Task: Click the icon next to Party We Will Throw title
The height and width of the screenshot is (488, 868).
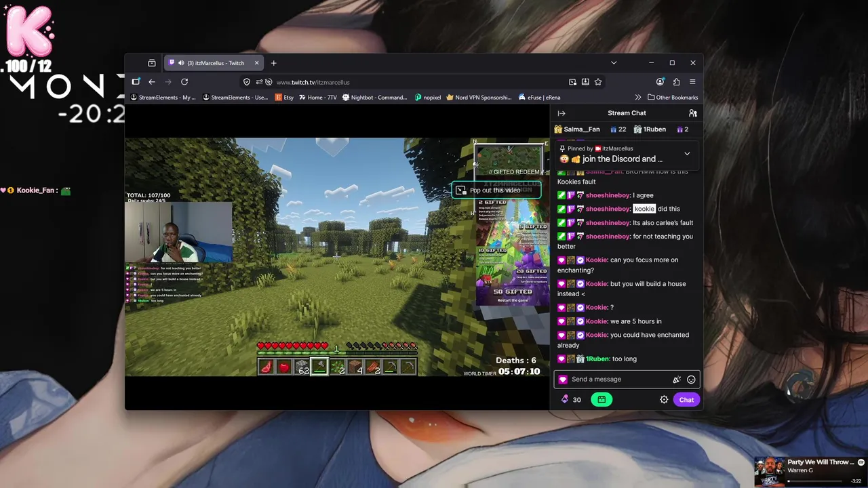Action: (x=861, y=462)
